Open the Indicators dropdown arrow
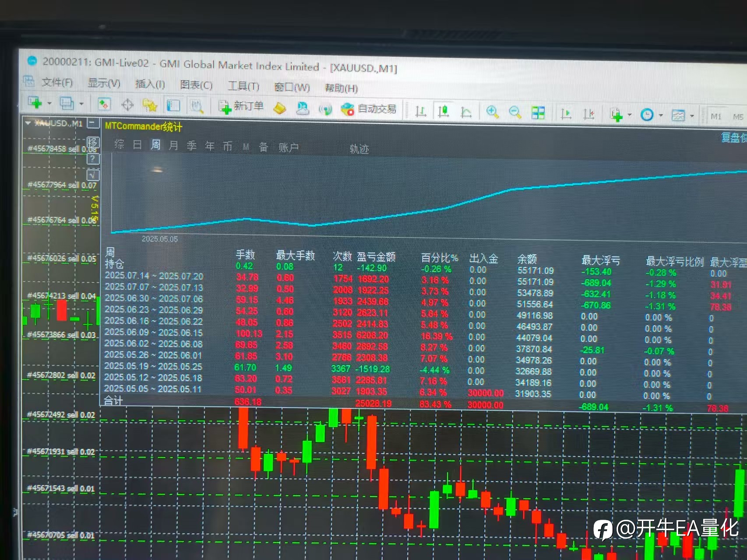The width and height of the screenshot is (747, 560). coord(630,115)
